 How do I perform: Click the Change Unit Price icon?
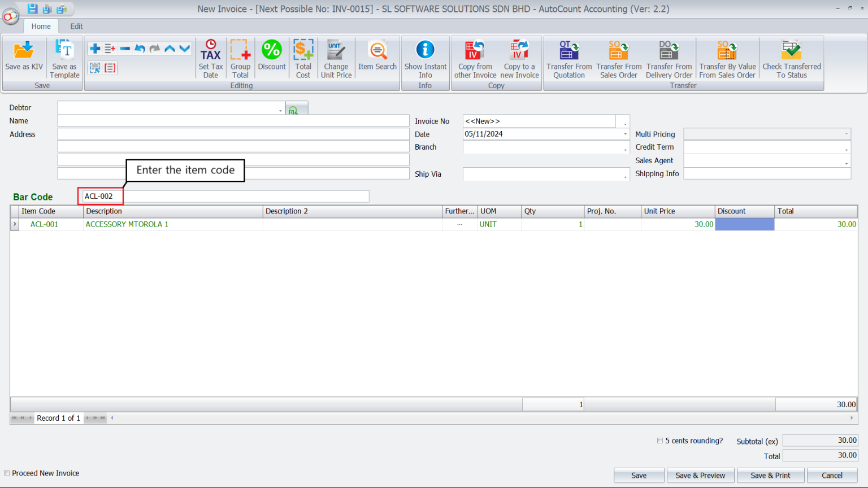336,56
